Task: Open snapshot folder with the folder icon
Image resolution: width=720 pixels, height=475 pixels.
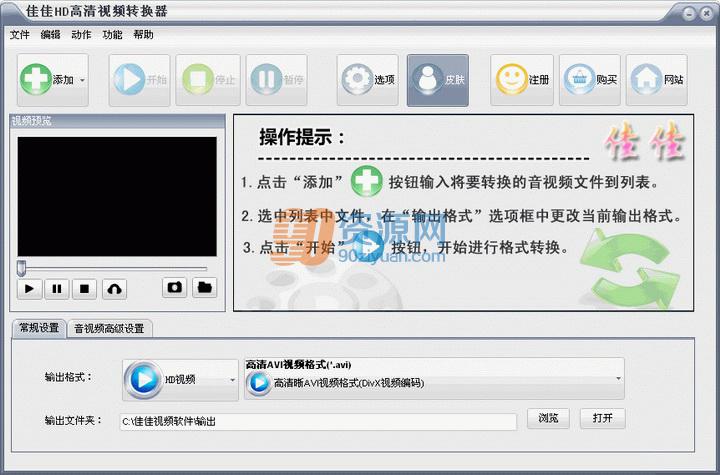Action: pyautogui.click(x=204, y=288)
